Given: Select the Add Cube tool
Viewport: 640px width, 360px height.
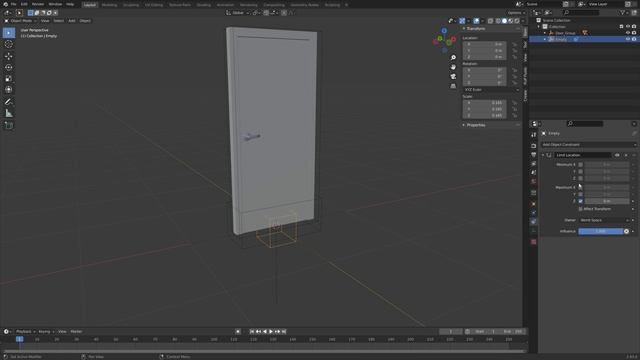Looking at the screenshot, I should click(x=9, y=125).
